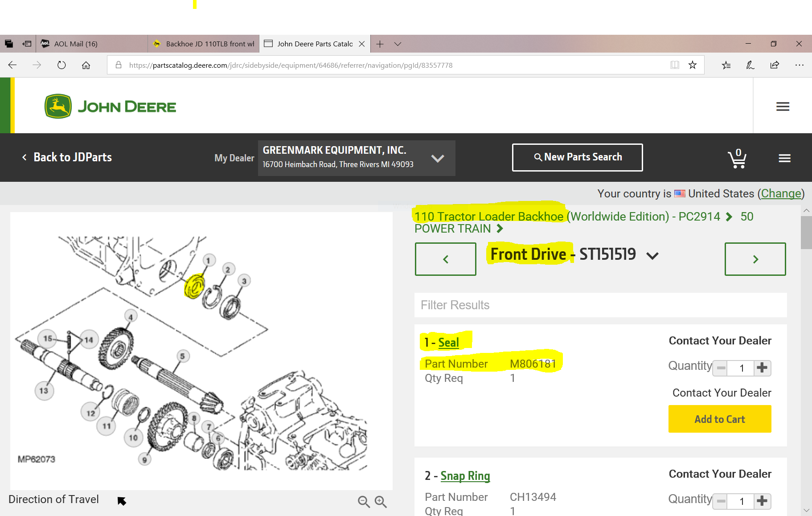Click the Change country link
Image resolution: width=812 pixels, height=516 pixels.
781,193
